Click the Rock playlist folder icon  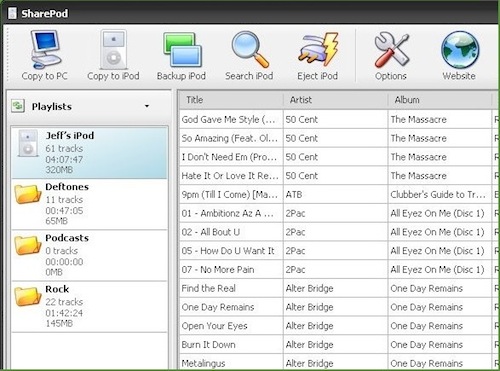point(27,297)
